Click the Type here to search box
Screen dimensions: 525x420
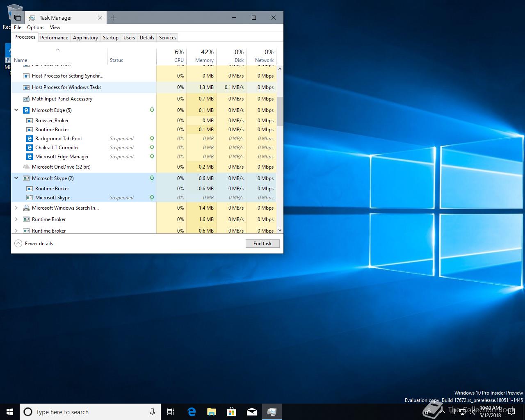pyautogui.click(x=89, y=412)
